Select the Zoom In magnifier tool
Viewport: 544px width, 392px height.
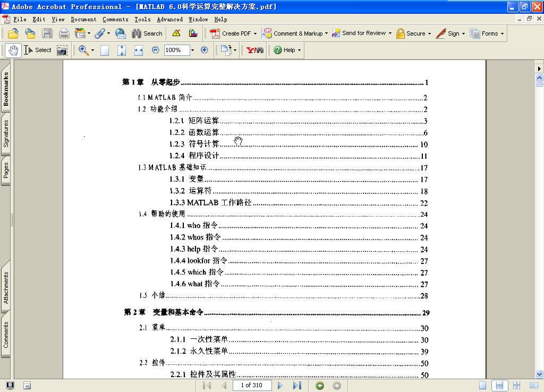coord(83,50)
